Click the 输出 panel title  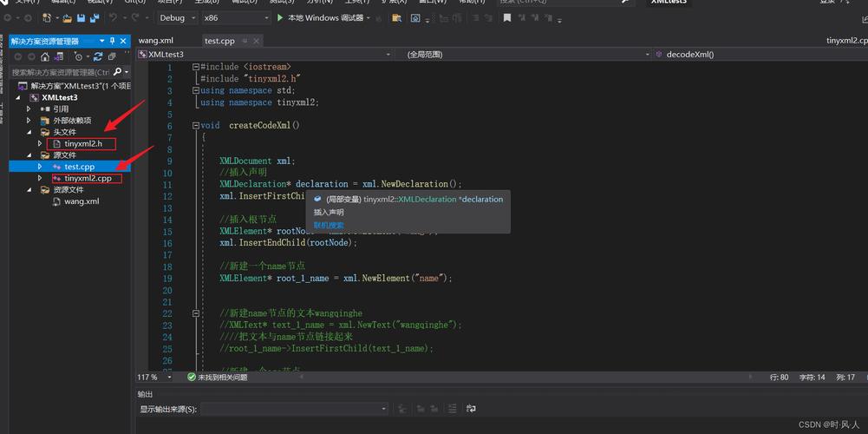coord(146,394)
